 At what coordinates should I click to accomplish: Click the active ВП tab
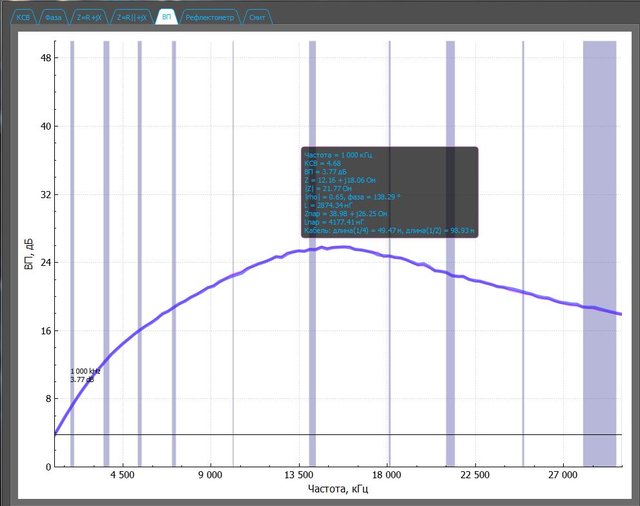click(167, 18)
